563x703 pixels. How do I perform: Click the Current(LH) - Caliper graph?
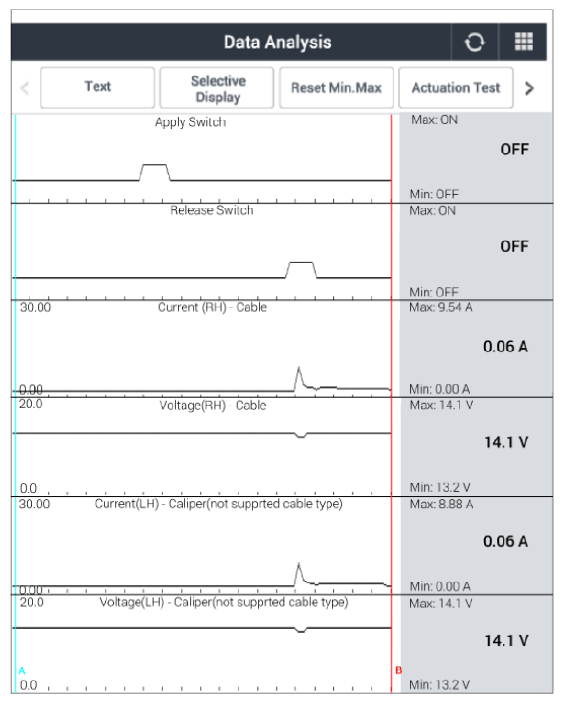click(x=203, y=545)
